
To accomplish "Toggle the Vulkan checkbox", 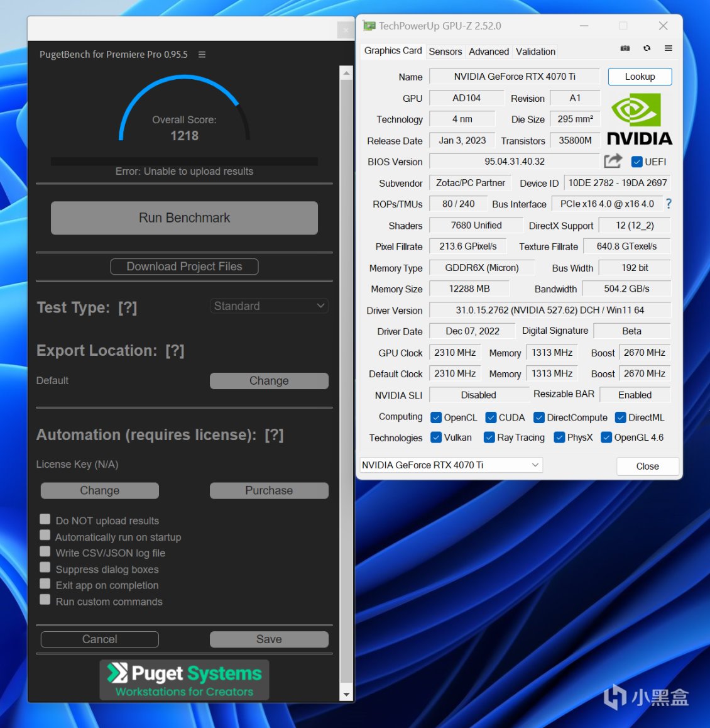I will [436, 438].
